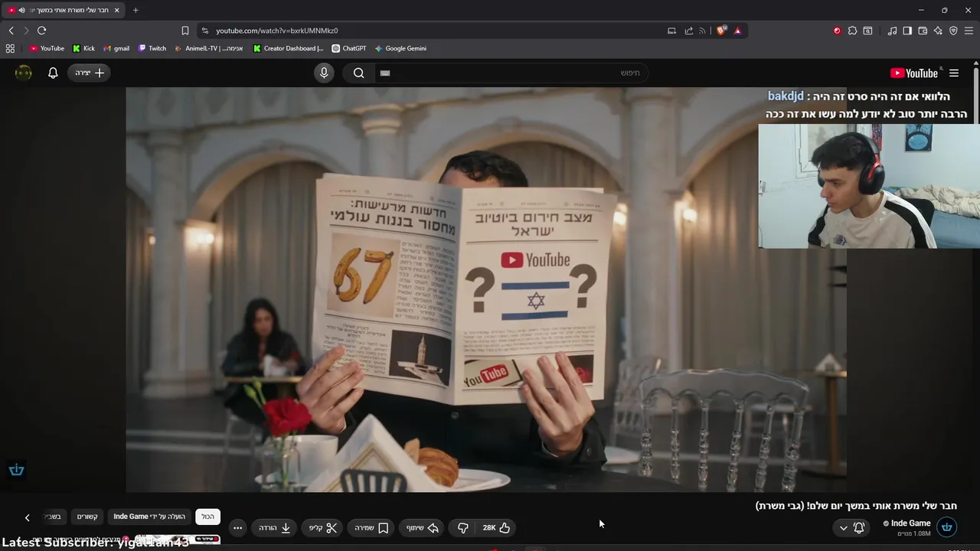980x551 pixels.
Task: Click the video player to pause
Action: coord(486,289)
